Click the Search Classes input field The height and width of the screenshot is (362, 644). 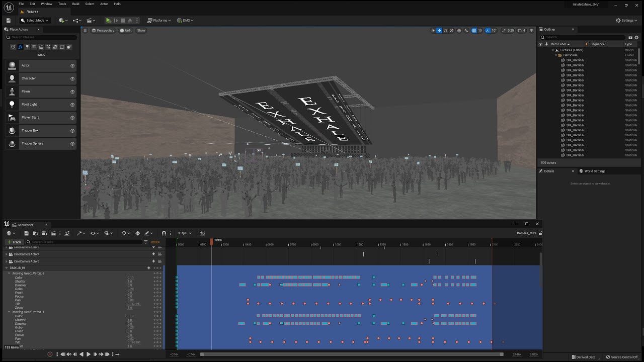tap(41, 37)
